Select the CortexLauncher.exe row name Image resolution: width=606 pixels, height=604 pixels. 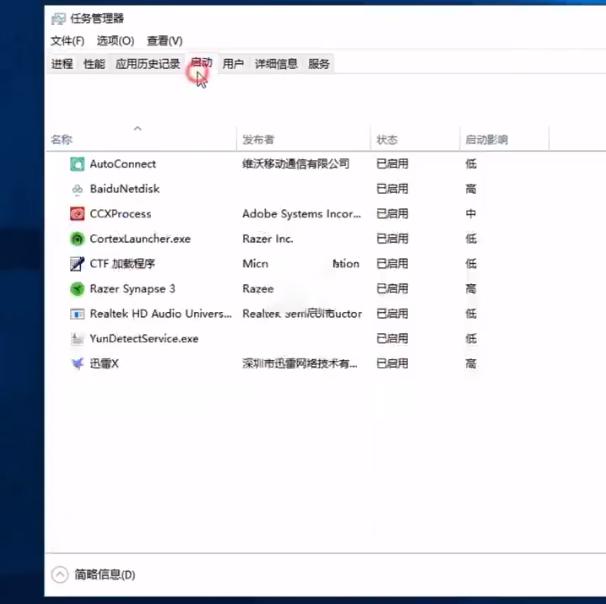click(140, 239)
